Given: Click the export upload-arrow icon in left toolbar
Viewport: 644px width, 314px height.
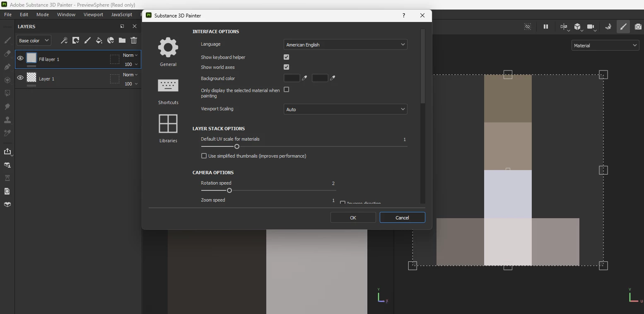Looking at the screenshot, I should (7, 151).
